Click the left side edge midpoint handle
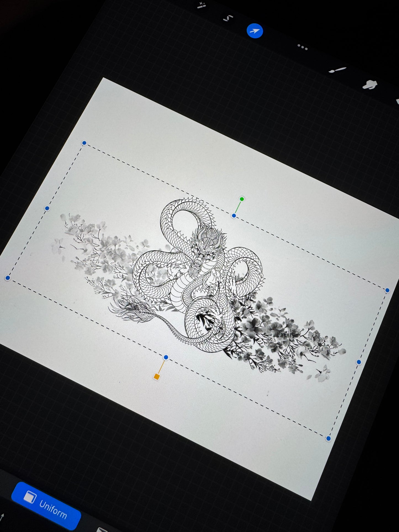This screenshot has width=399, height=532. pos(47,208)
